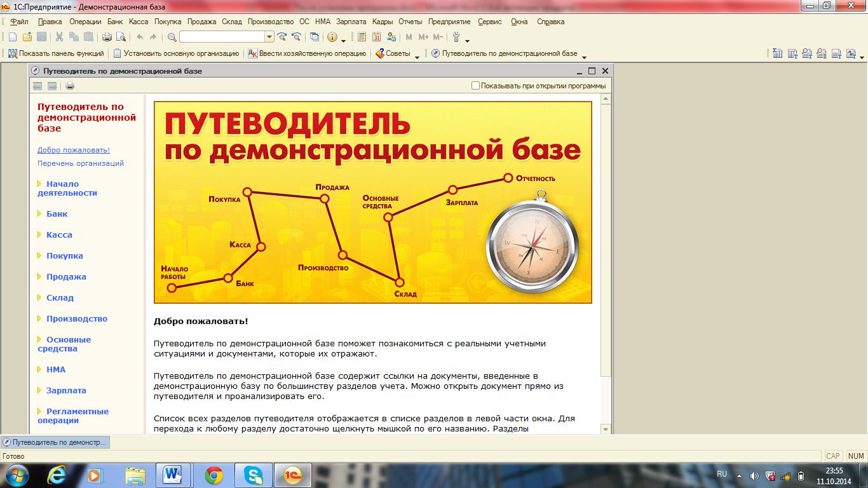Click the Undo arrow icon
Image resolution: width=868 pixels, height=488 pixels.
[140, 37]
